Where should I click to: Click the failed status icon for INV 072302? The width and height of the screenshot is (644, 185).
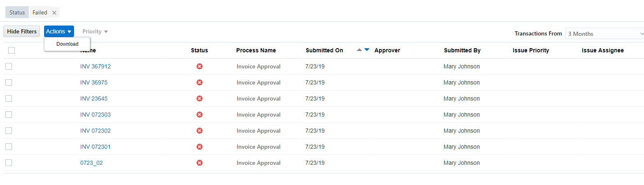(200, 131)
